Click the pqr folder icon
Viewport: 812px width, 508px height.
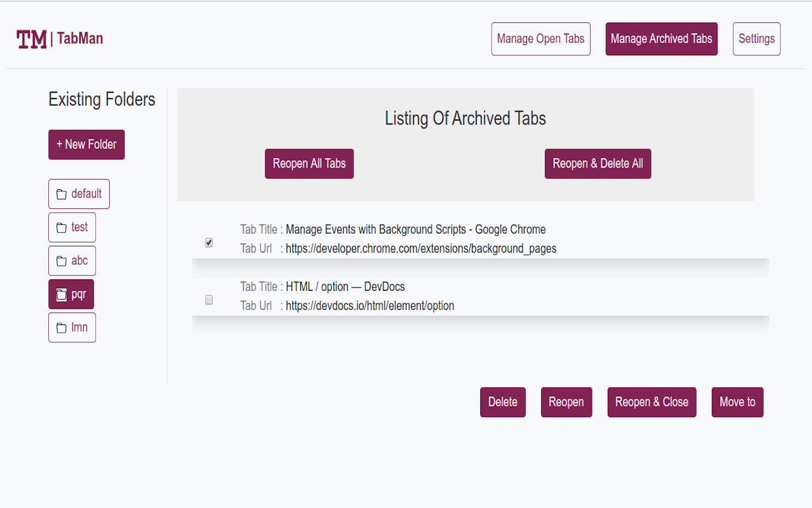(x=62, y=295)
